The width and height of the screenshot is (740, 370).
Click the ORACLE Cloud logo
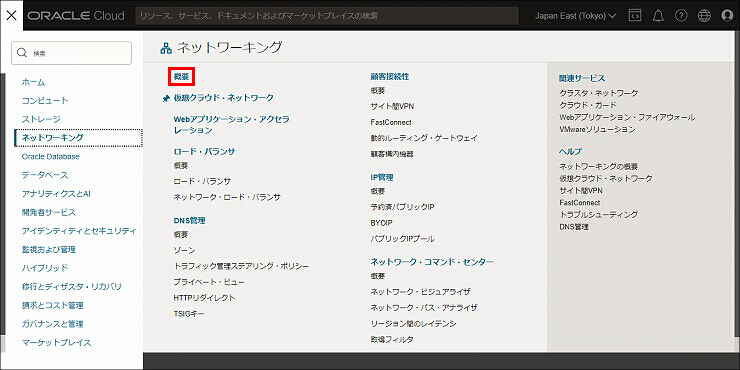[x=76, y=16]
